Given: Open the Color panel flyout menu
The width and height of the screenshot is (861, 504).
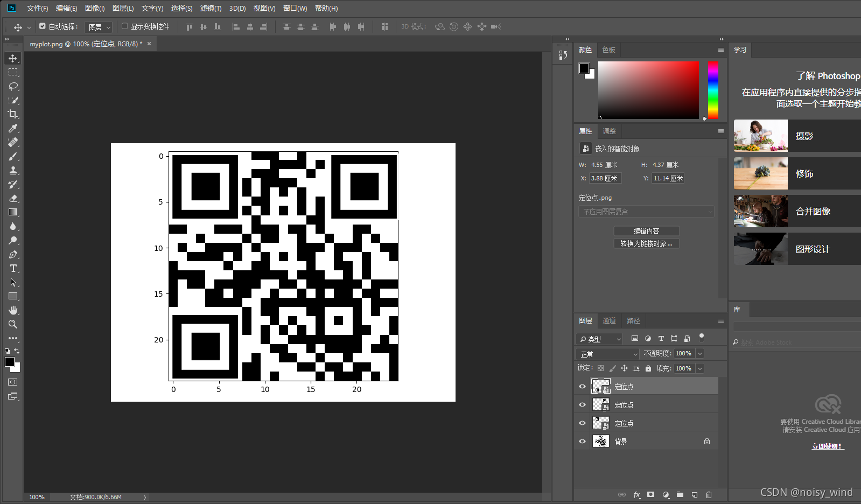Looking at the screenshot, I should point(720,50).
